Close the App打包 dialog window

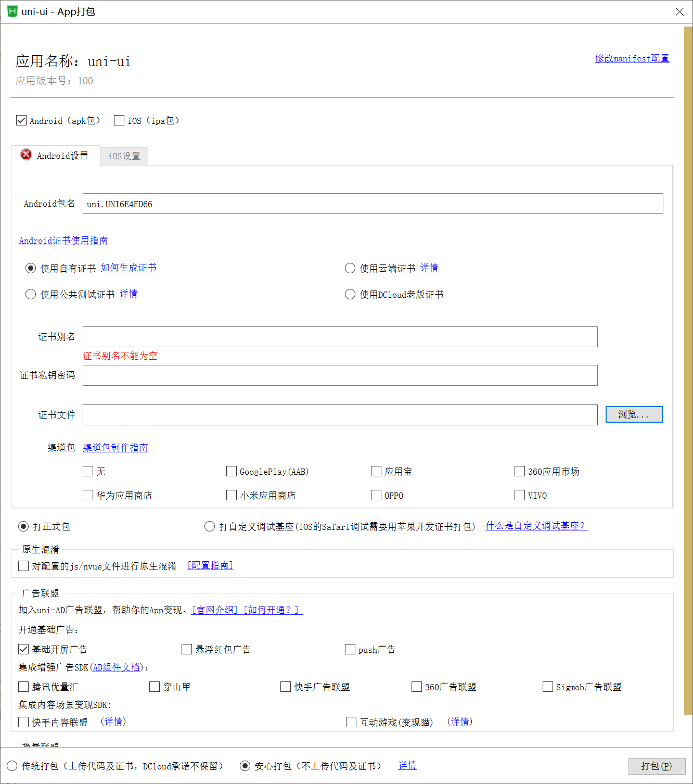pyautogui.click(x=679, y=11)
